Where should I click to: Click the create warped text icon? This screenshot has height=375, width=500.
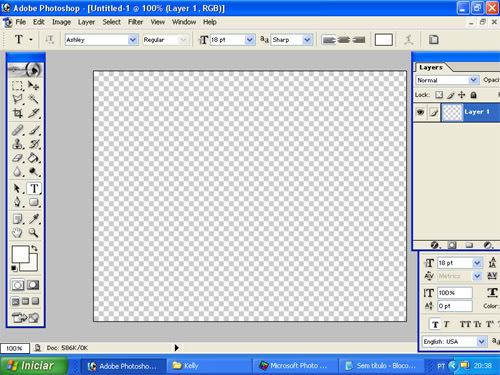click(x=409, y=40)
